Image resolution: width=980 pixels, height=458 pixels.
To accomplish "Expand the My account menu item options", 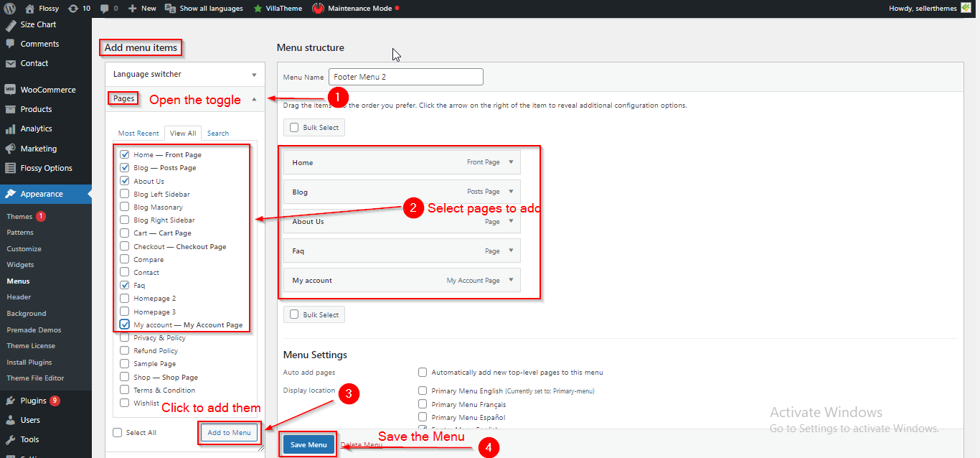I will pyautogui.click(x=511, y=280).
